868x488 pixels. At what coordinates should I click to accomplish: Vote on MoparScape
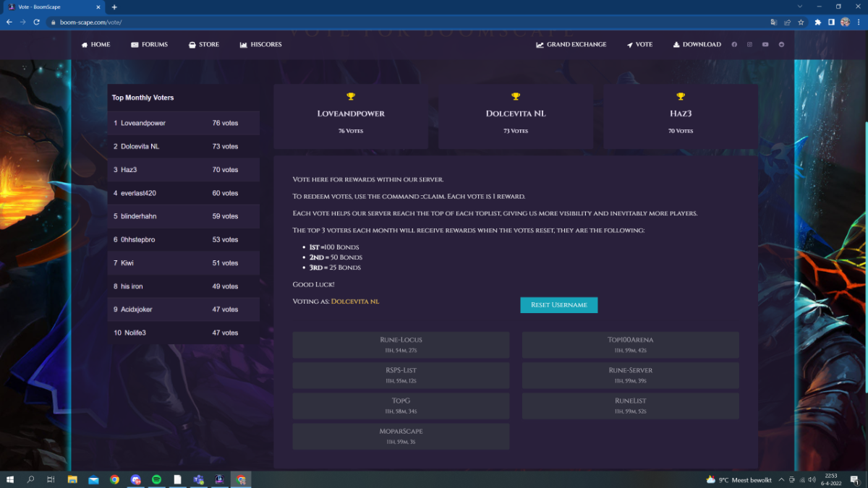coord(401,437)
